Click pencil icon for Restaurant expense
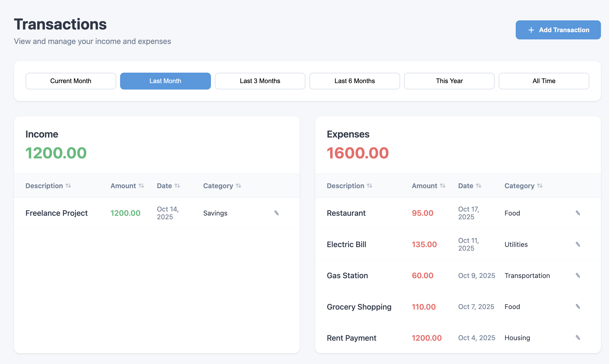Image resolution: width=609 pixels, height=364 pixels. coord(578,213)
